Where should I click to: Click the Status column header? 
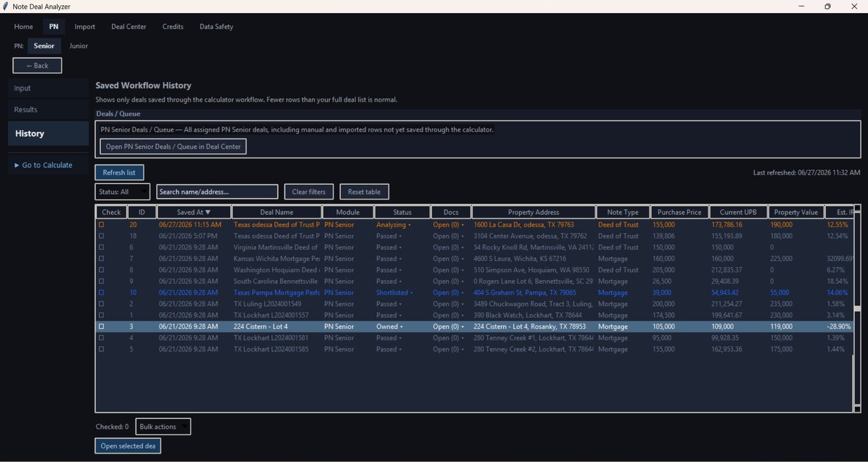click(402, 212)
